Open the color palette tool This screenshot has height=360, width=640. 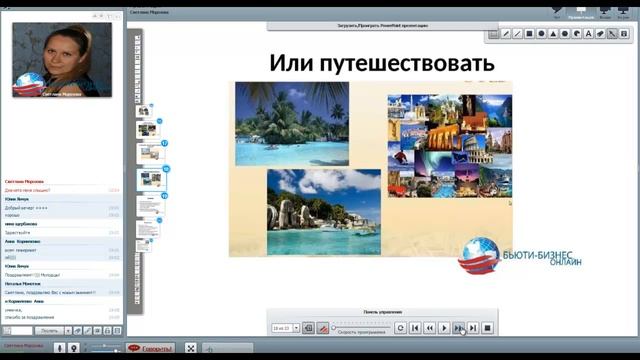click(x=577, y=34)
